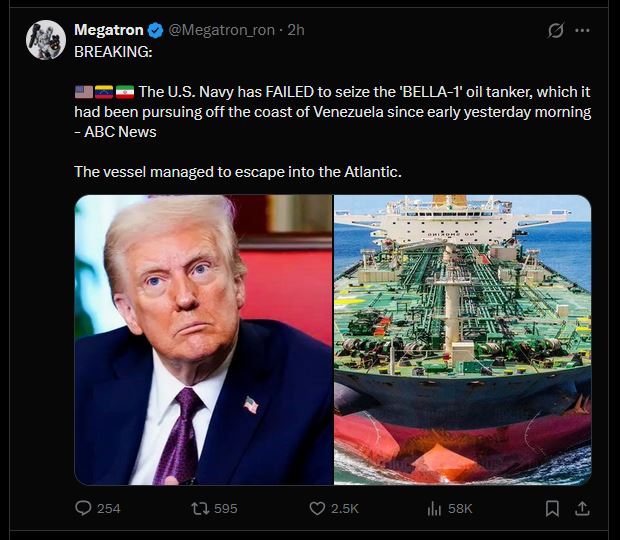Visit the @Megatron_ron handle

221,30
